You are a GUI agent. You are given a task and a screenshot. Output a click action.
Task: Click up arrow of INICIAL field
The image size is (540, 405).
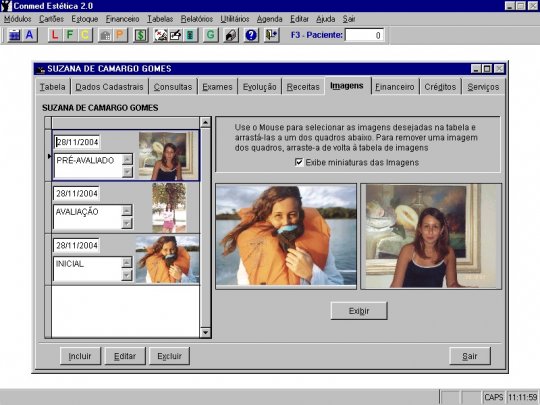click(x=127, y=262)
